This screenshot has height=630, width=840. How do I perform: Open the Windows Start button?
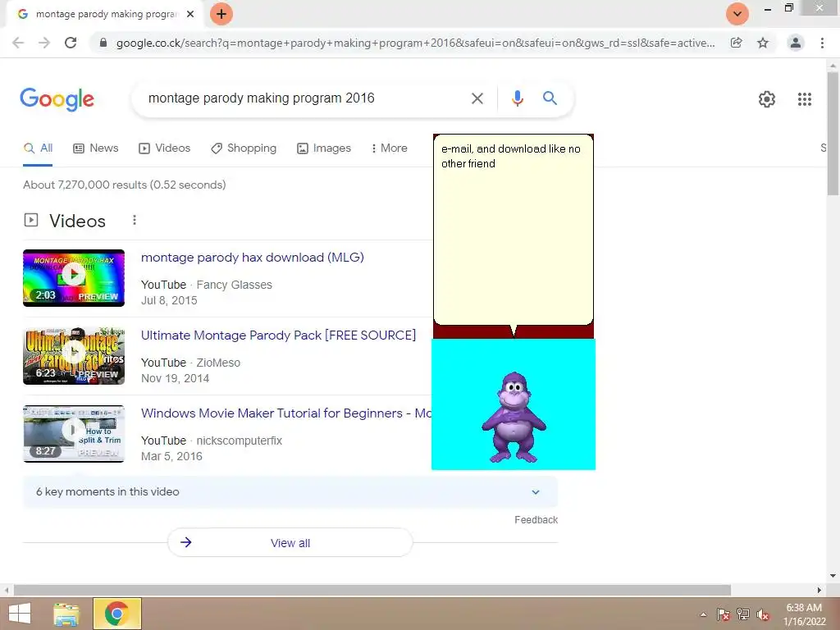point(20,614)
